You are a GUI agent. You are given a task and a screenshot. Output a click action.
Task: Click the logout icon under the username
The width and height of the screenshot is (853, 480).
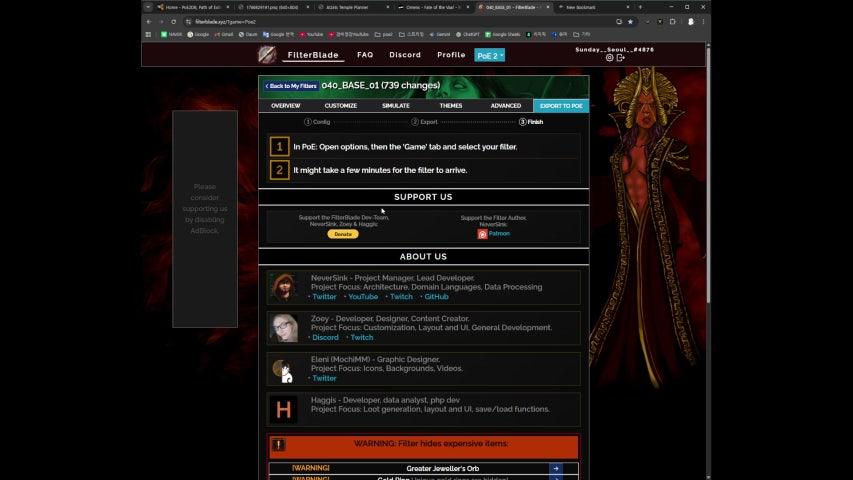coord(620,58)
